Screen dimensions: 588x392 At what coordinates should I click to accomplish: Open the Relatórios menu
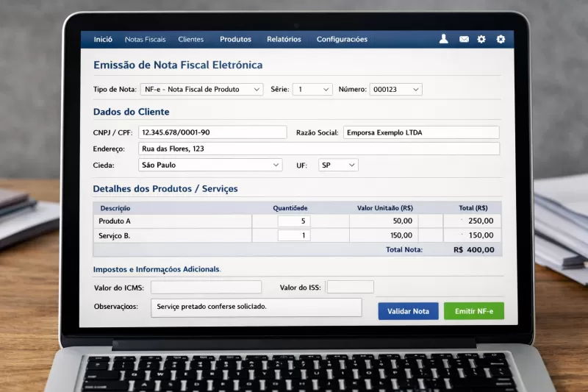pos(284,39)
